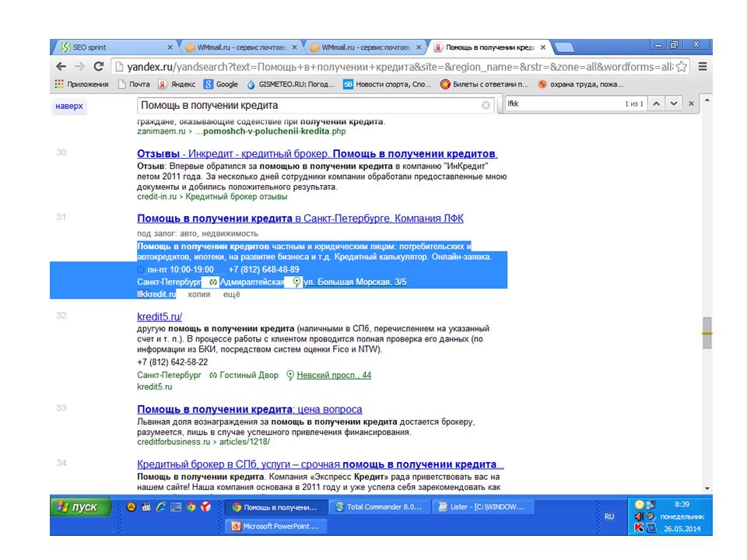Click the vertical scrollbar thumb
This screenshot has height=560, width=747.
(x=707, y=333)
